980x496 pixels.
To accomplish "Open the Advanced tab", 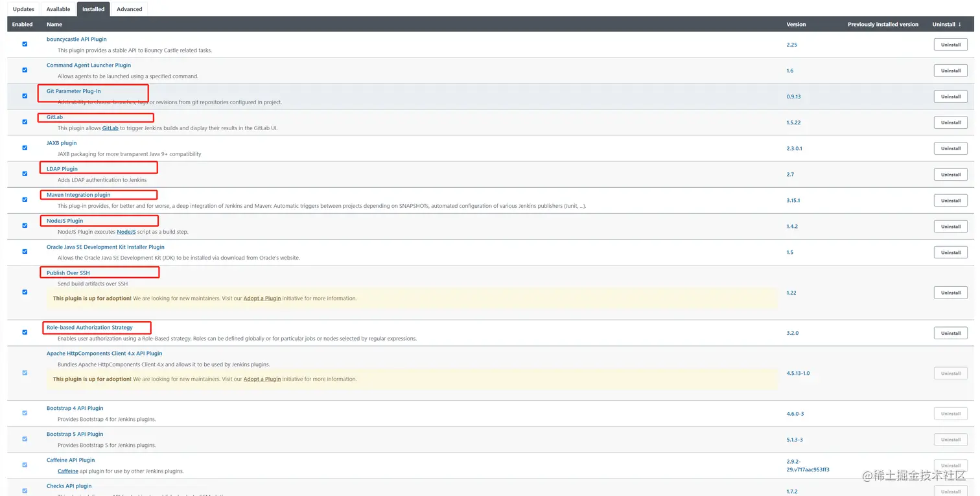I will [x=130, y=9].
